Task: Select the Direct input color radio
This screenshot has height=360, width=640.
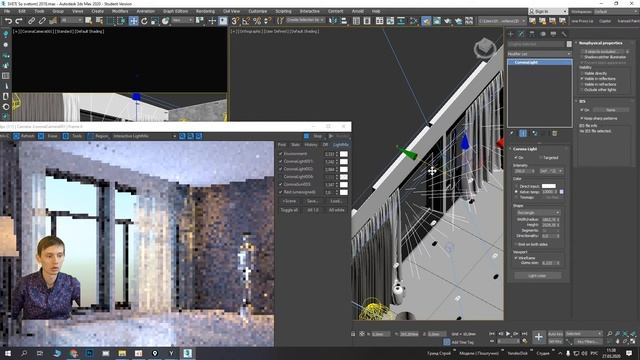Action: point(516,186)
